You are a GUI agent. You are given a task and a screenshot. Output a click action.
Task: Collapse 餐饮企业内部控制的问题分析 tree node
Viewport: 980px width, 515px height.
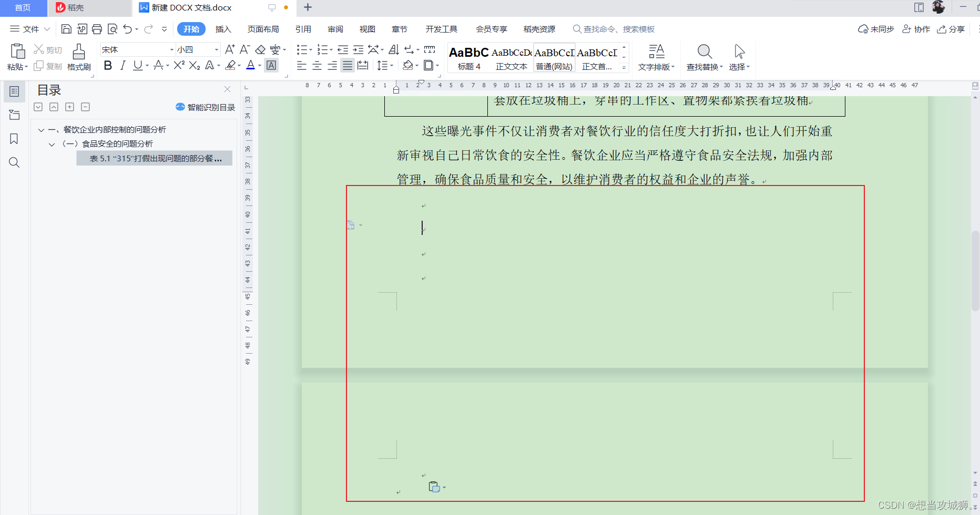coord(41,130)
